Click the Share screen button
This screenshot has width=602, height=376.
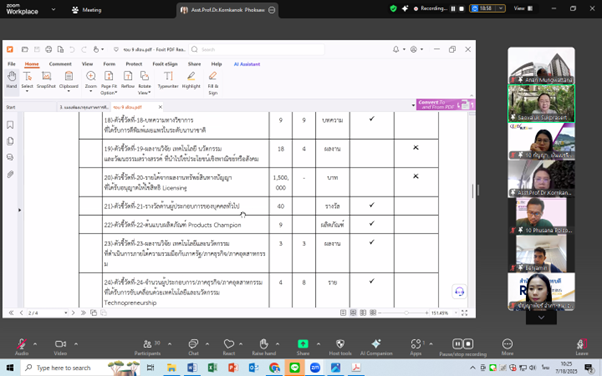tap(303, 346)
